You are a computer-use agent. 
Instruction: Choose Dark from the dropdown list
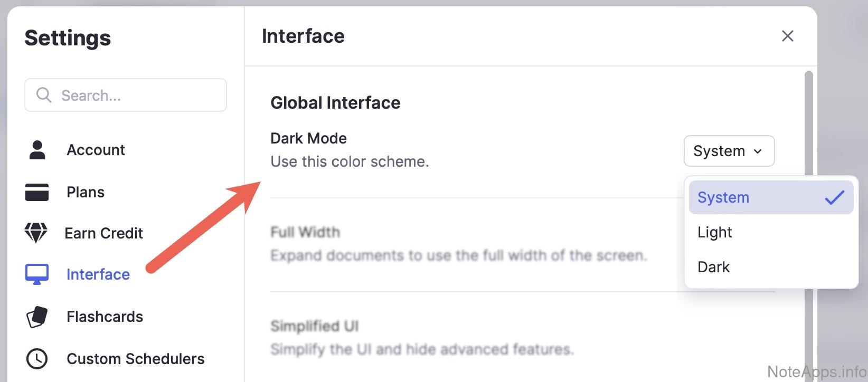coord(714,267)
